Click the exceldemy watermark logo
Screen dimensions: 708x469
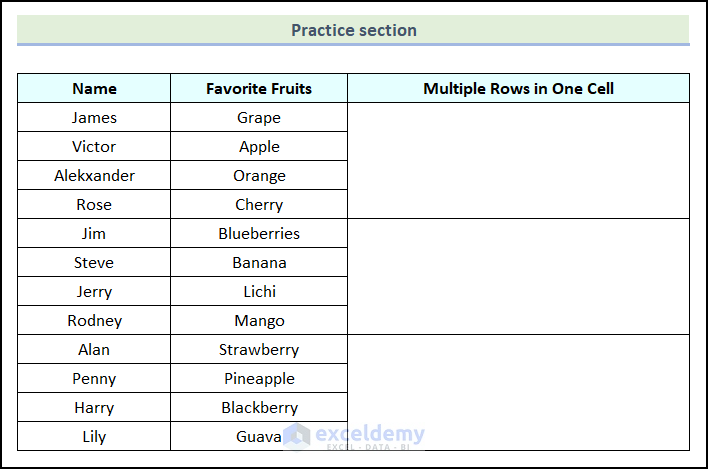tap(354, 435)
